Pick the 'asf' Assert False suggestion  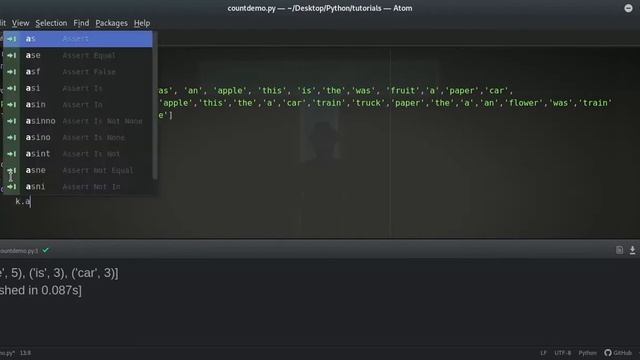[x=78, y=72]
